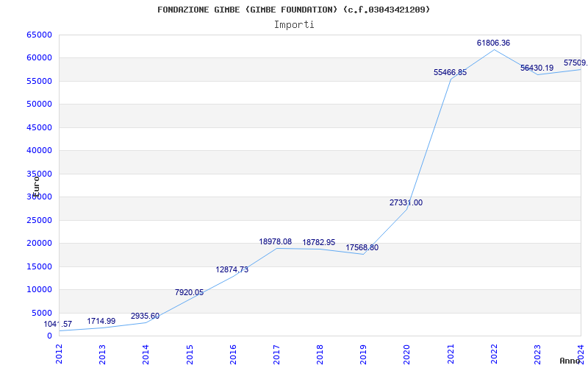Click the 2020 x-axis label

pos(407,355)
